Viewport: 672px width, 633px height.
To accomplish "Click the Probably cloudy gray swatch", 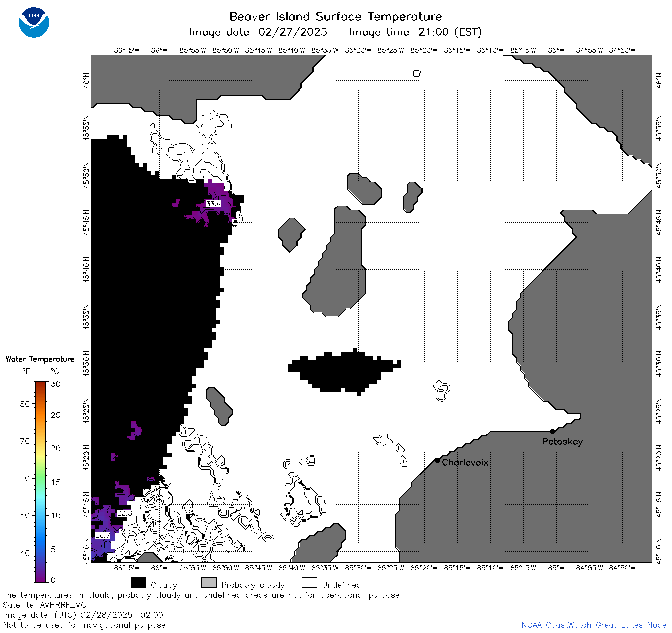I will [209, 583].
